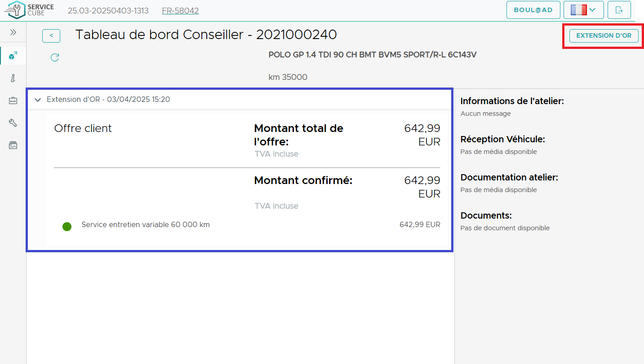Open the cube extension icon in sidebar
The height and width of the screenshot is (364, 644).
point(13,56)
